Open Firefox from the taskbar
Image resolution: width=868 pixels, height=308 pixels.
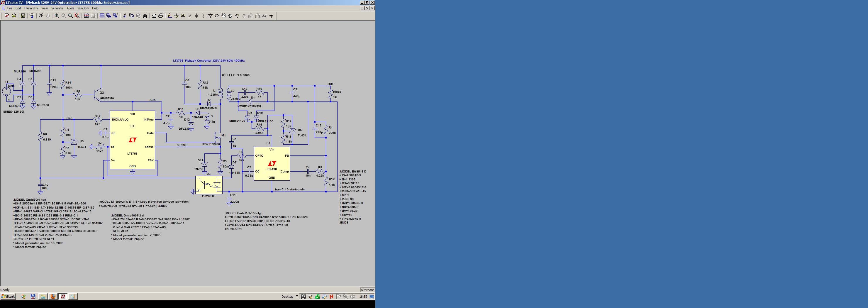click(x=53, y=297)
